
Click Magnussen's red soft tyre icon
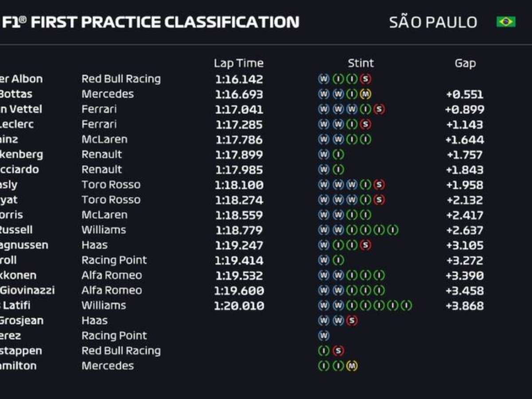tap(365, 245)
